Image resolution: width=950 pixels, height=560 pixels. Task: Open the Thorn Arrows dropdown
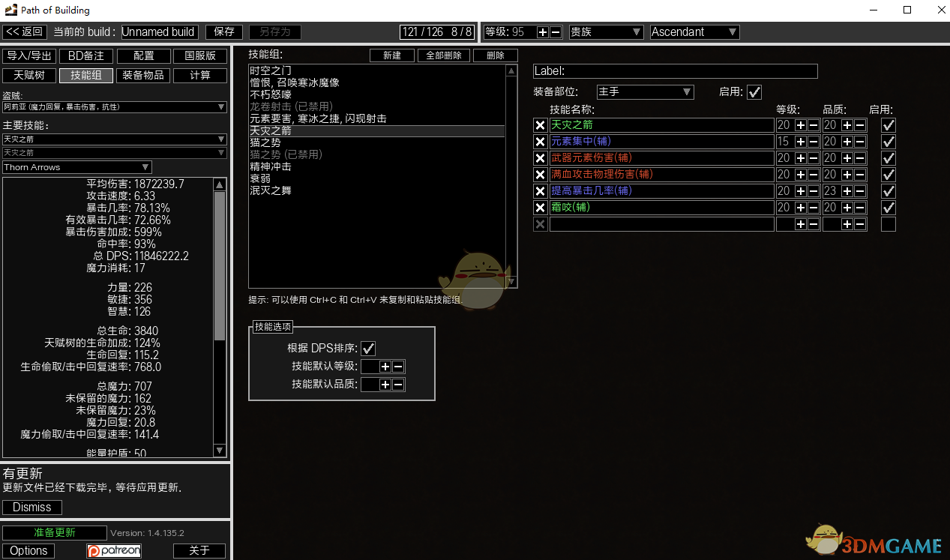point(77,167)
